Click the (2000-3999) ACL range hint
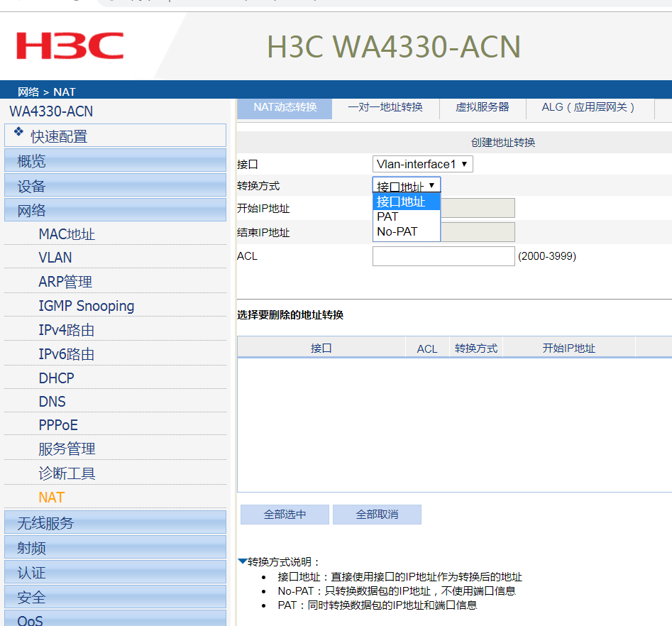 point(547,256)
